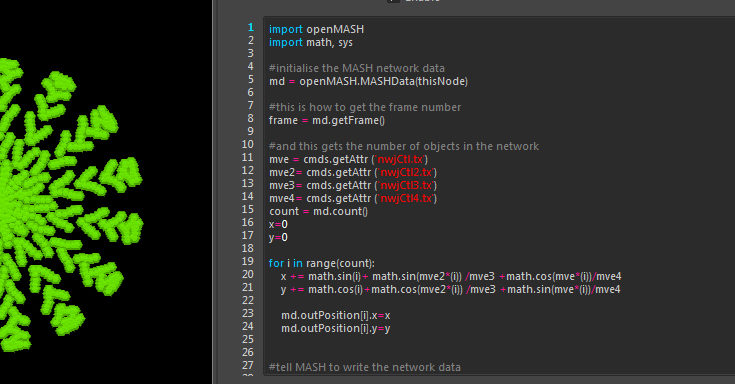Click line 'frame = md.getFrame()'
The width and height of the screenshot is (735, 384).
[327, 120]
